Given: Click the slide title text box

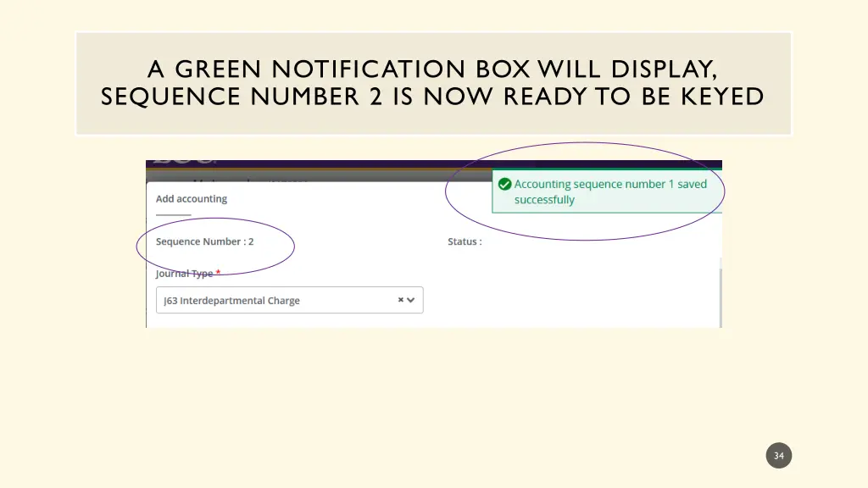Looking at the screenshot, I should click(x=433, y=82).
